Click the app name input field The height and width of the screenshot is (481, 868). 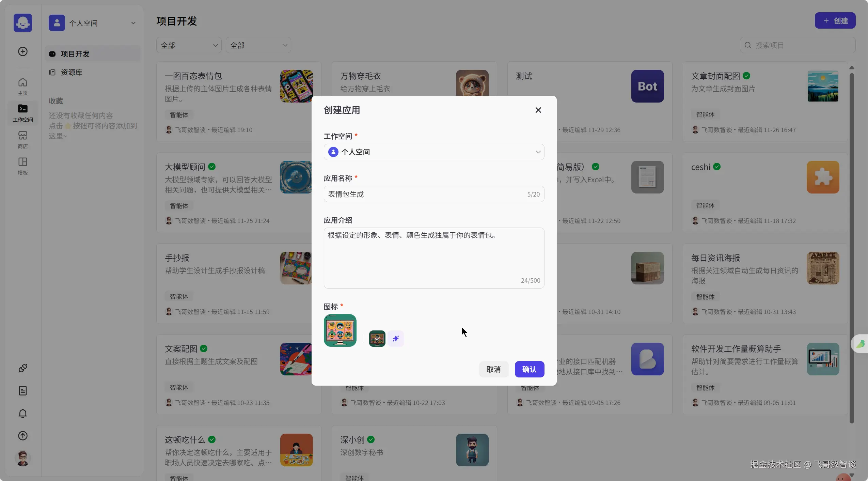tap(426, 194)
